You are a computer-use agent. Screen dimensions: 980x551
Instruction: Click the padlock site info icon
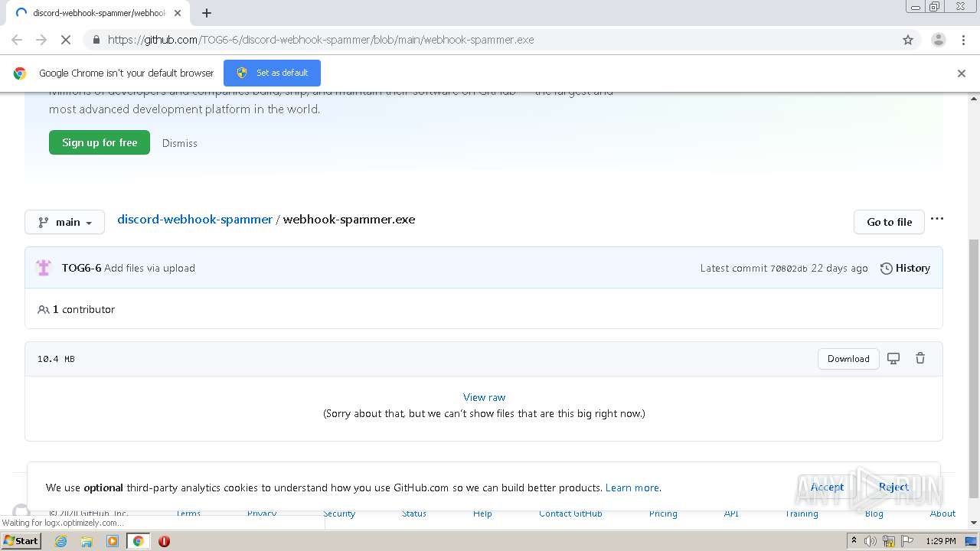[96, 40]
